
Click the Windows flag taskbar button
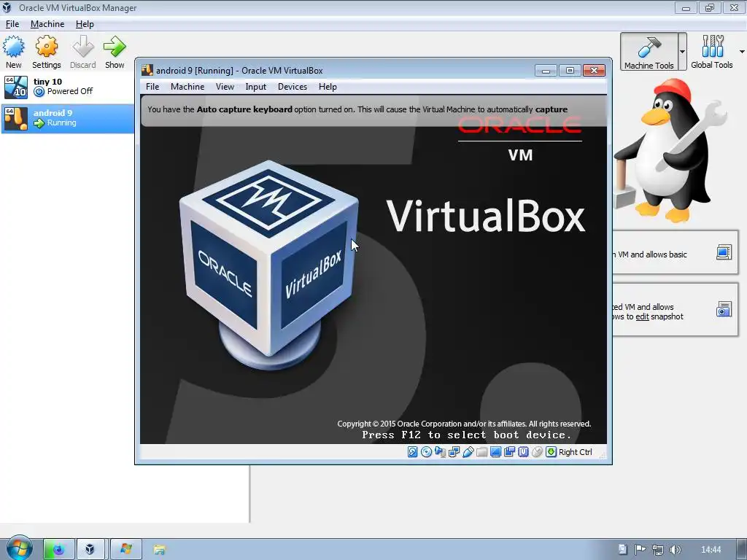pyautogui.click(x=125, y=550)
